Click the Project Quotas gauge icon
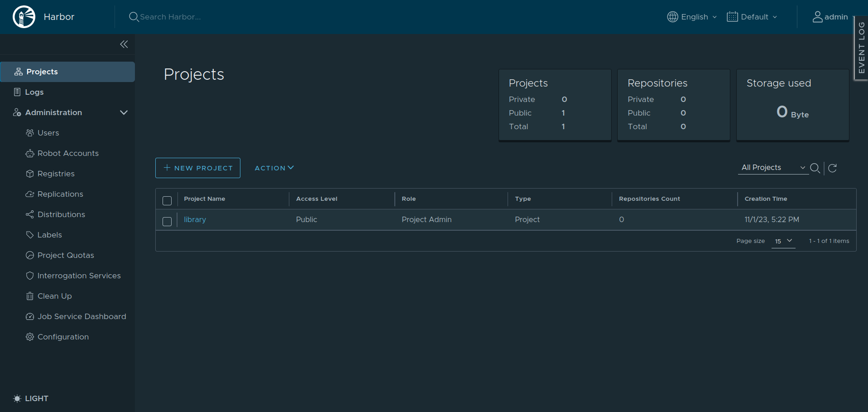The width and height of the screenshot is (868, 412). (30, 255)
